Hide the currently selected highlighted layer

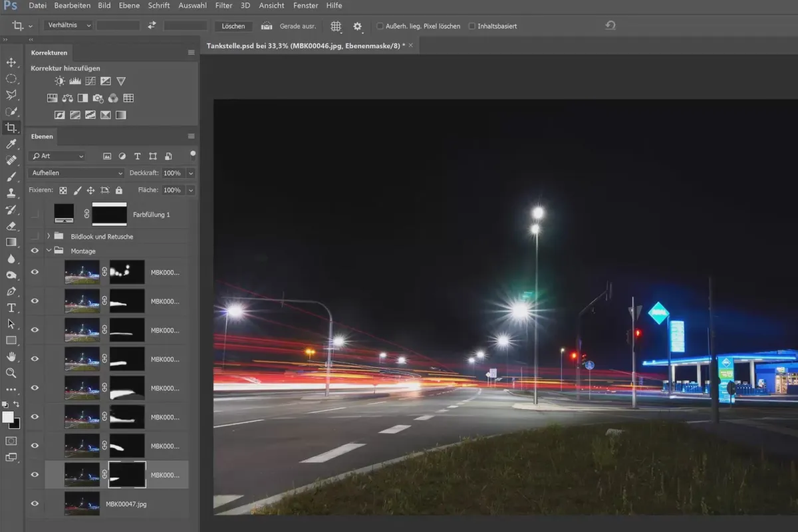35,475
